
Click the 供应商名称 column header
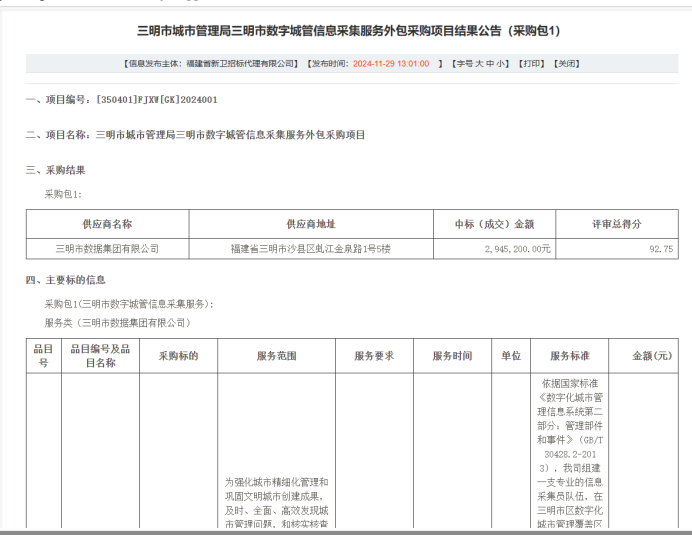click(x=107, y=224)
